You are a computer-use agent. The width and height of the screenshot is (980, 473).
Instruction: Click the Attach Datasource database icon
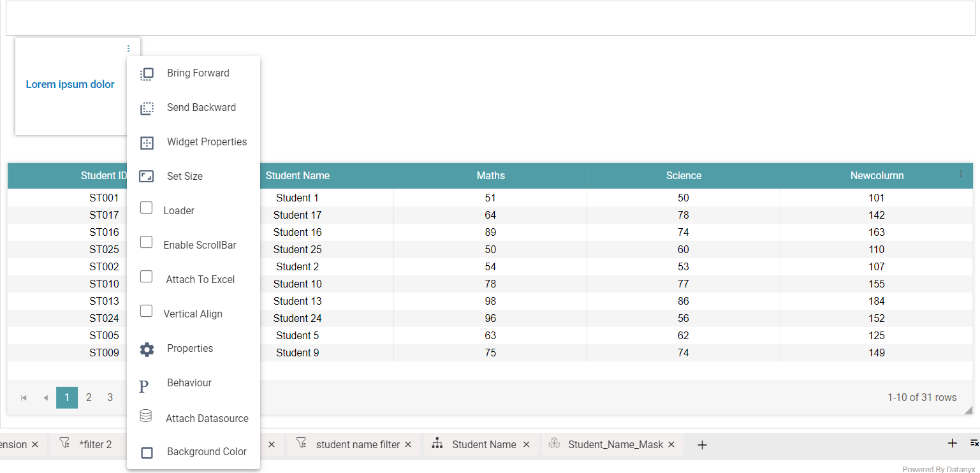coord(145,416)
